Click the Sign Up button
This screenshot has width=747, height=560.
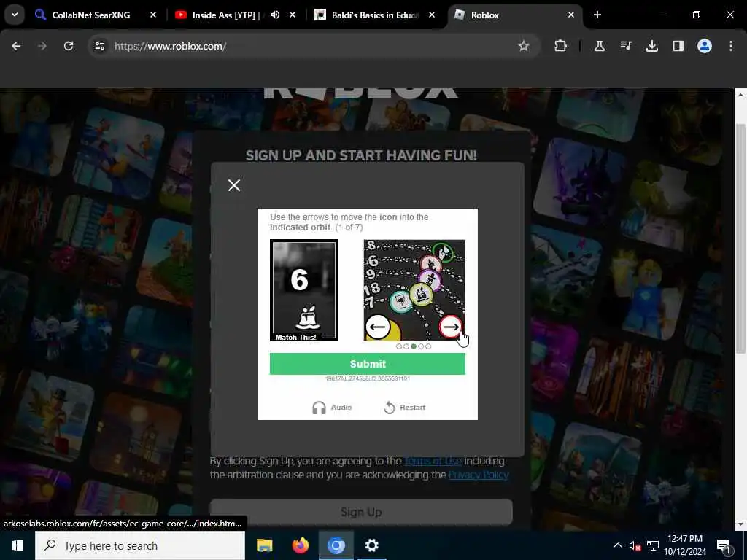click(361, 512)
